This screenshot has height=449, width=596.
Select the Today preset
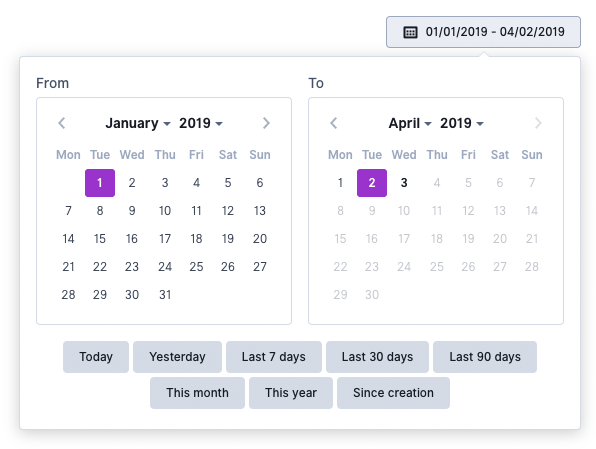click(x=96, y=357)
